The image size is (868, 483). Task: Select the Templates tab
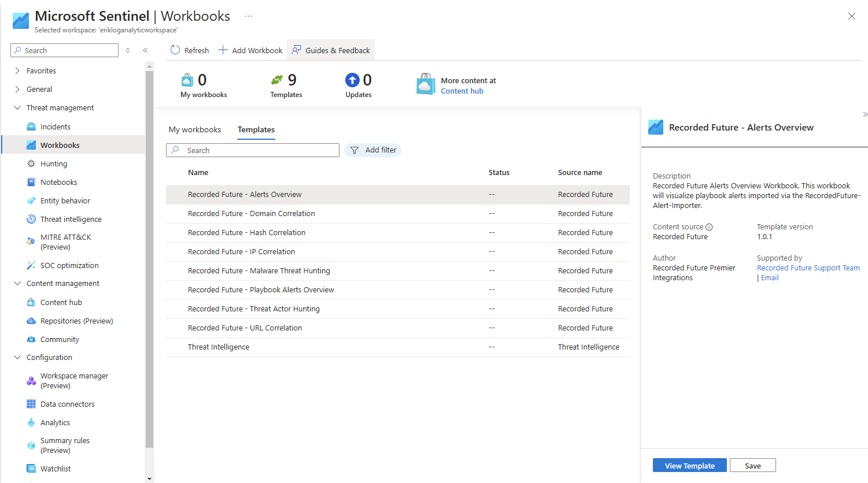[256, 130]
